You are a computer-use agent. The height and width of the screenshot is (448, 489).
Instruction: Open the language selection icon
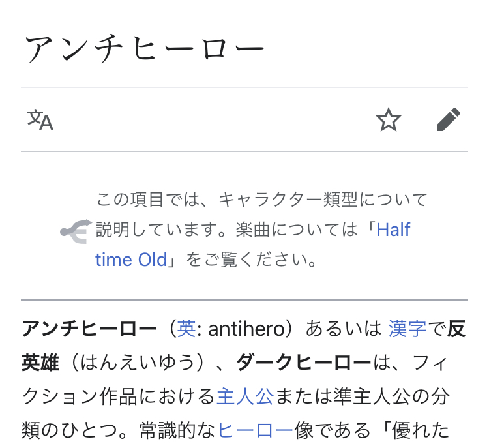(x=40, y=119)
